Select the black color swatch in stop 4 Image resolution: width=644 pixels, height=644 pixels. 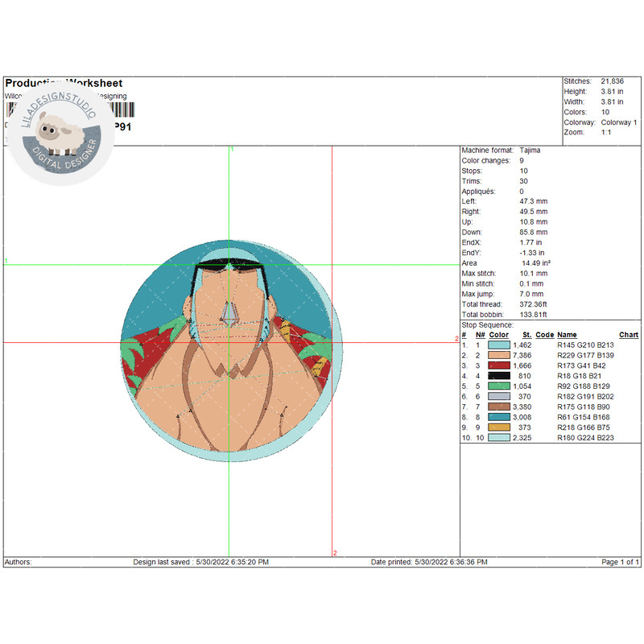coord(498,376)
